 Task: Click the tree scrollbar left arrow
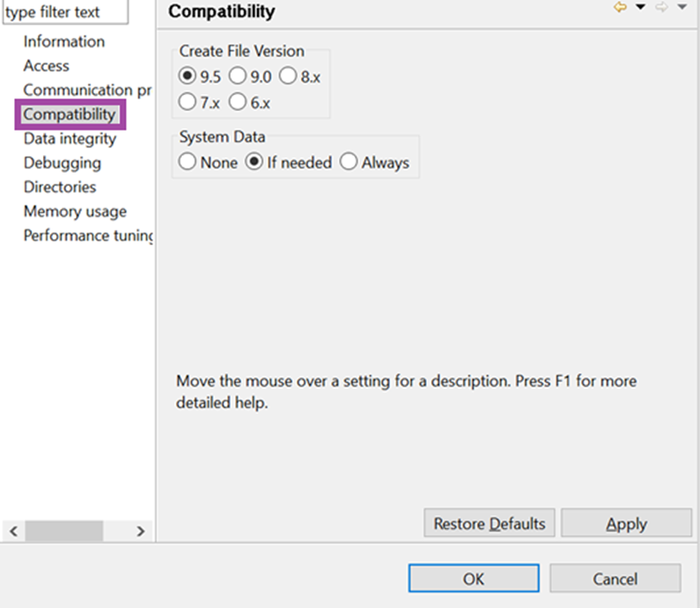point(13,531)
